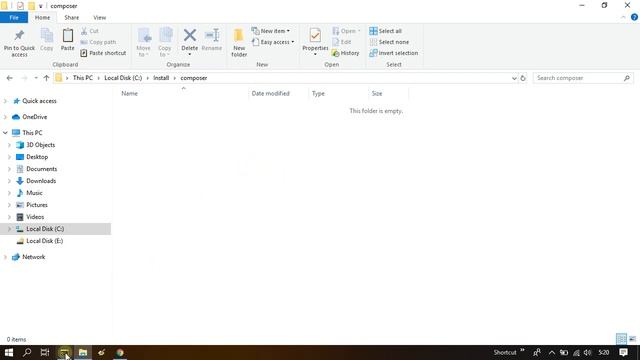This screenshot has height=360, width=640.
Task: Select Downloads in navigation pane
Action: [x=41, y=181]
